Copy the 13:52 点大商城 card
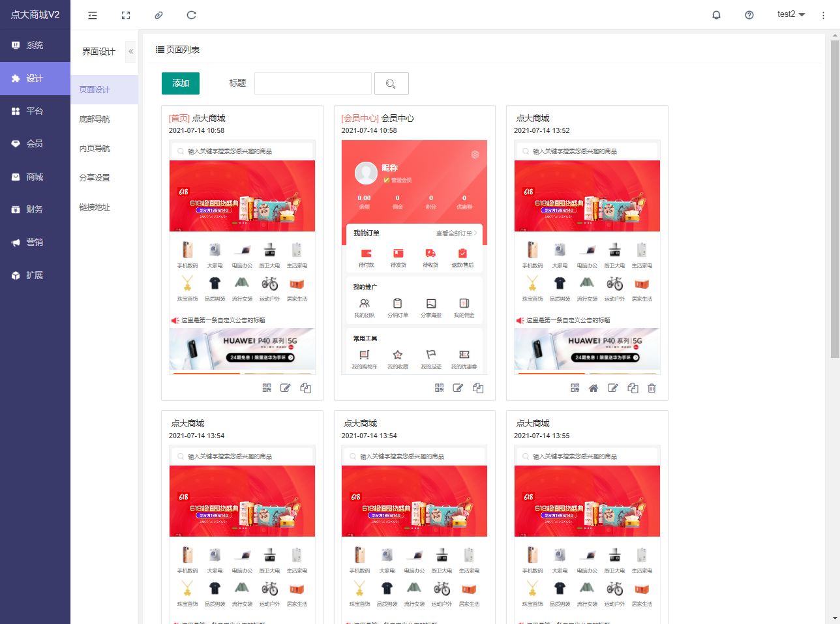The height and width of the screenshot is (624, 840). click(633, 388)
